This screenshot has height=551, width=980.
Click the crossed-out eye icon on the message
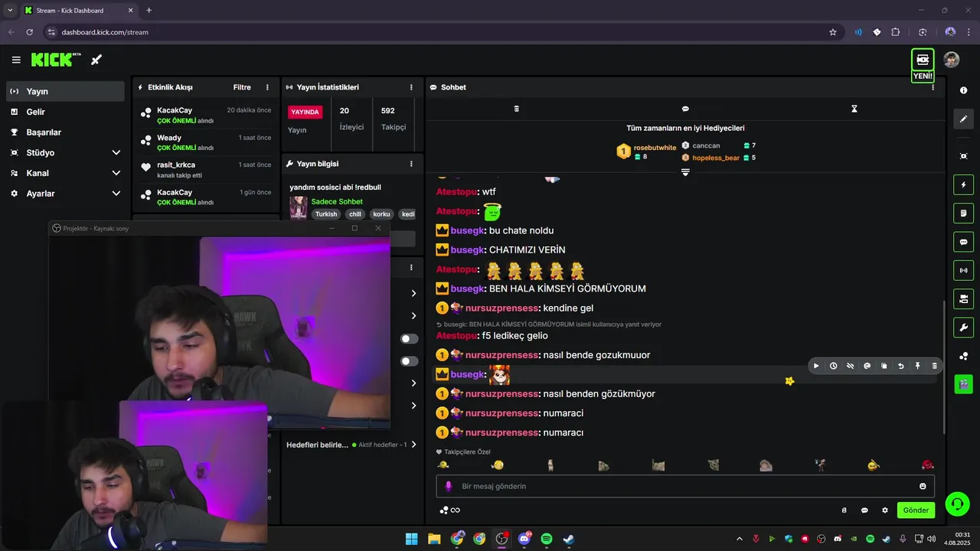point(850,366)
